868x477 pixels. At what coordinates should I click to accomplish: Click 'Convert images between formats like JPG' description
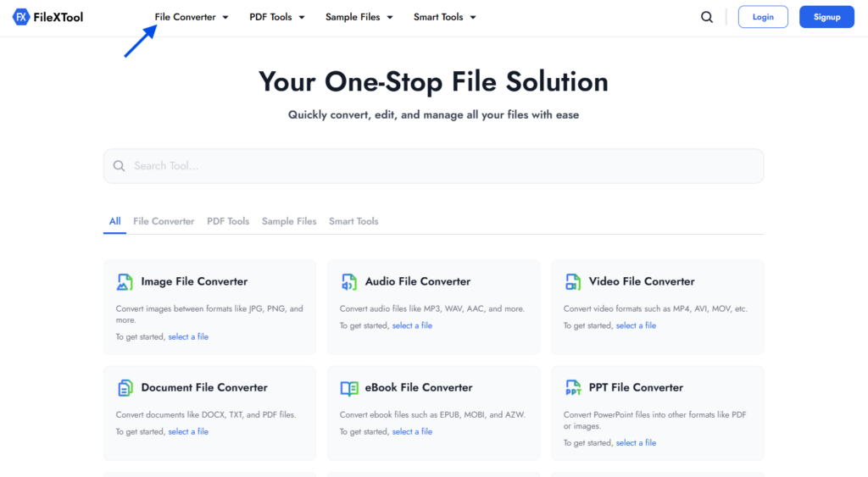click(209, 314)
